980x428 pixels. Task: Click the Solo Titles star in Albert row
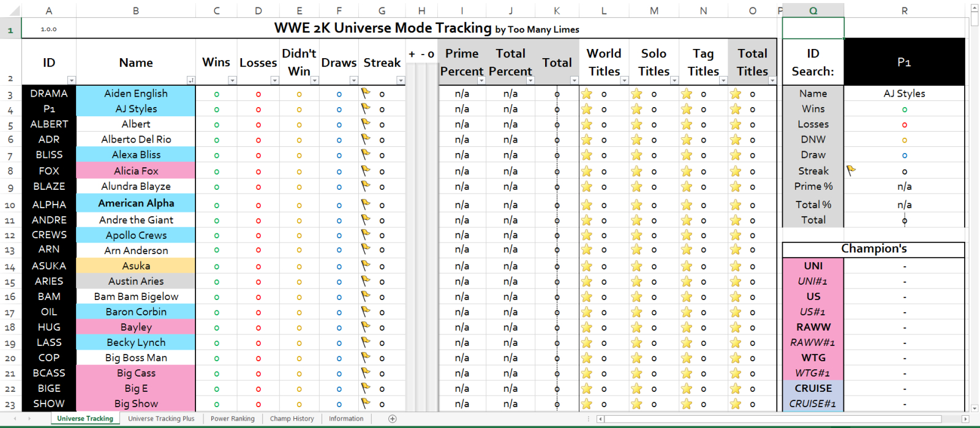(x=636, y=124)
